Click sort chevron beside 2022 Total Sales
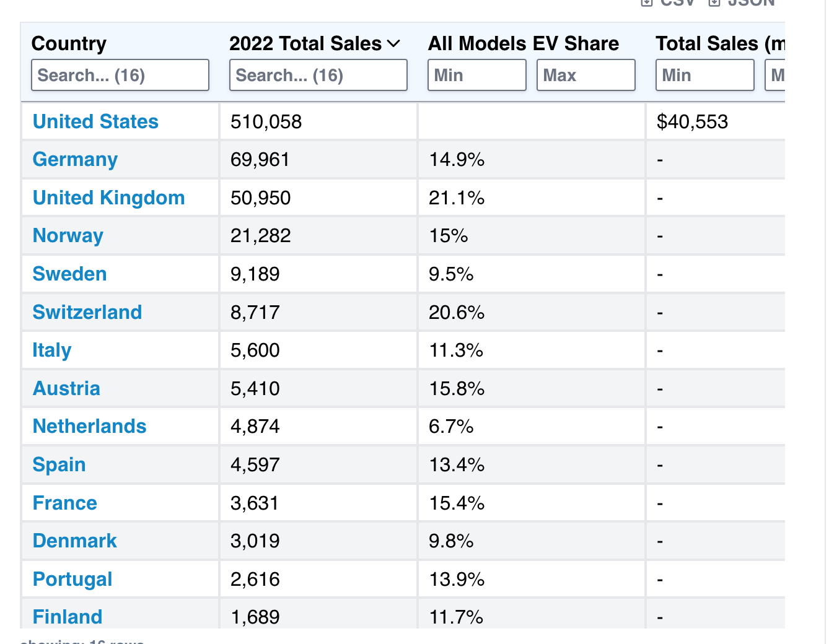This screenshot has width=829, height=644. (393, 44)
